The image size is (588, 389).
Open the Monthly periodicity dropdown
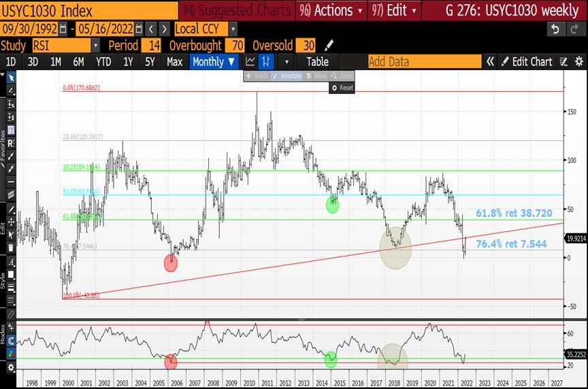click(214, 61)
